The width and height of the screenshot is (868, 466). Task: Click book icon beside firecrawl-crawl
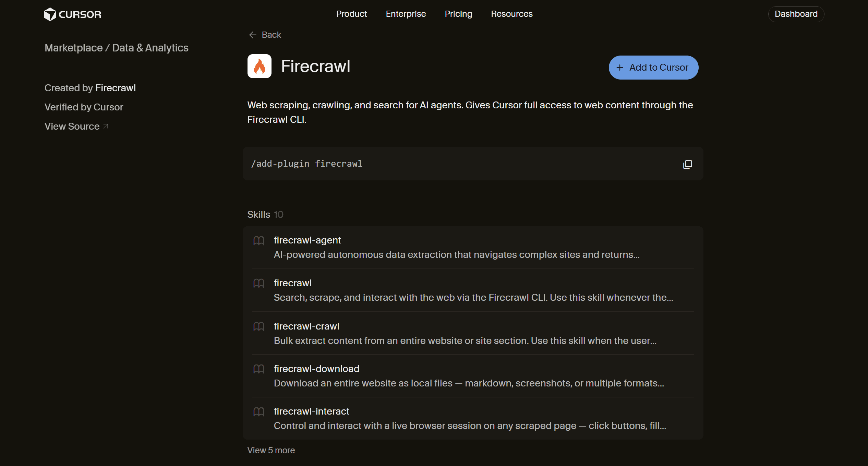coord(259,326)
